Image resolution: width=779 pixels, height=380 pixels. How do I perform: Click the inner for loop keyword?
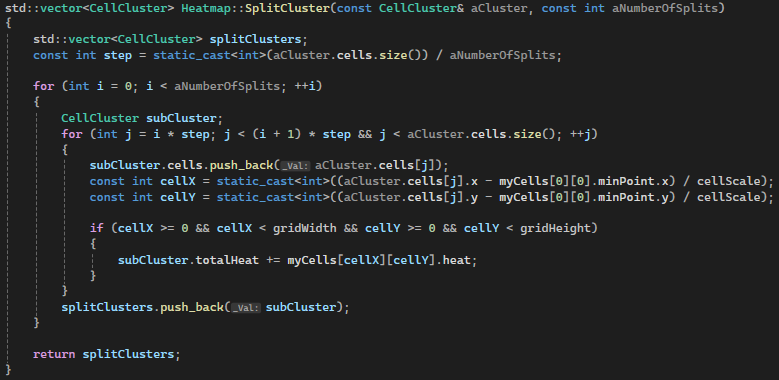(x=72, y=134)
